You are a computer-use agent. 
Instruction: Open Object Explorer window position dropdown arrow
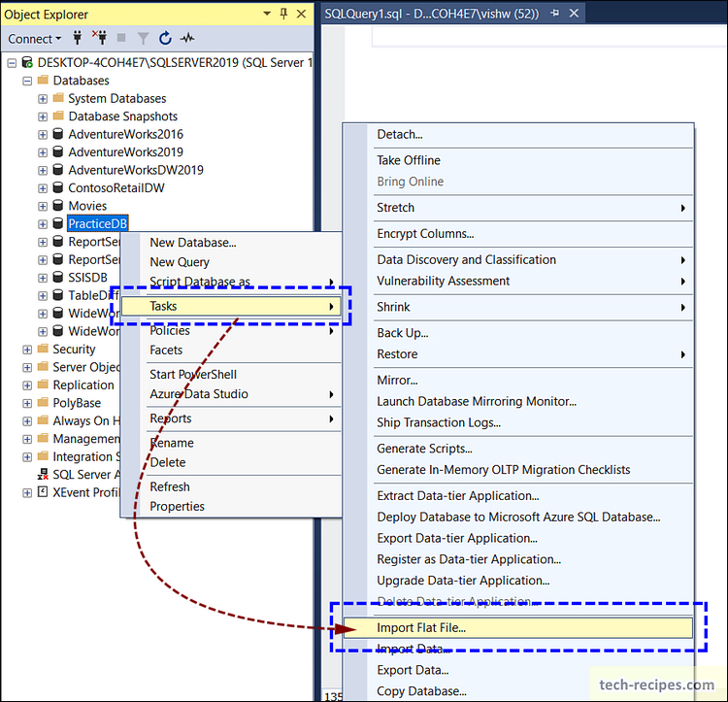pyautogui.click(x=267, y=15)
